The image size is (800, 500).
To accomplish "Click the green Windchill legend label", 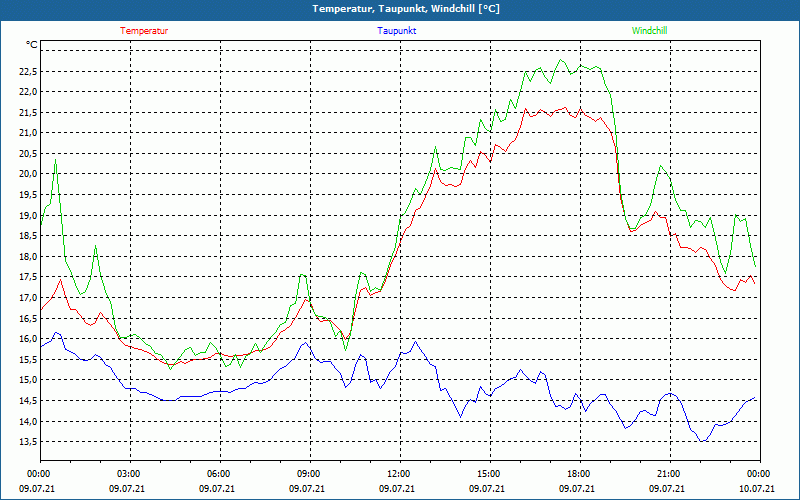I will (x=650, y=31).
